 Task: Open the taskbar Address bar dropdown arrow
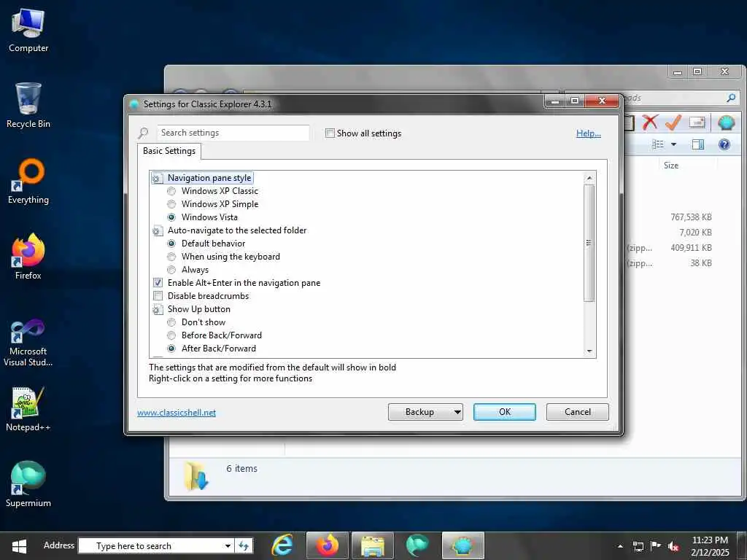(228, 545)
